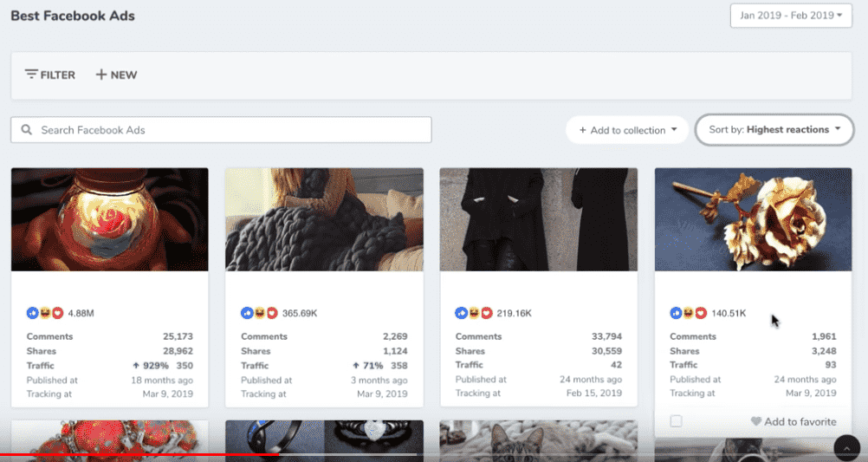Click '18 months ago' published date
Viewport: 868px width, 462px height.
point(162,380)
